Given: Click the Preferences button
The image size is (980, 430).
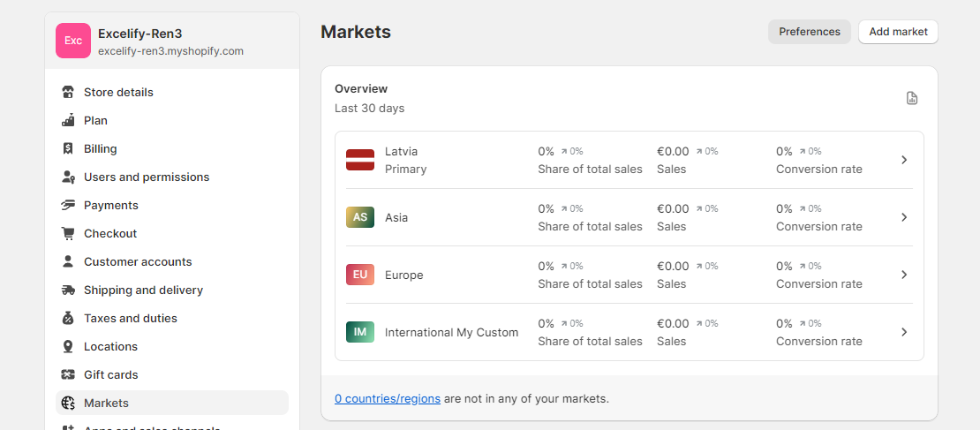Looking at the screenshot, I should (x=809, y=32).
